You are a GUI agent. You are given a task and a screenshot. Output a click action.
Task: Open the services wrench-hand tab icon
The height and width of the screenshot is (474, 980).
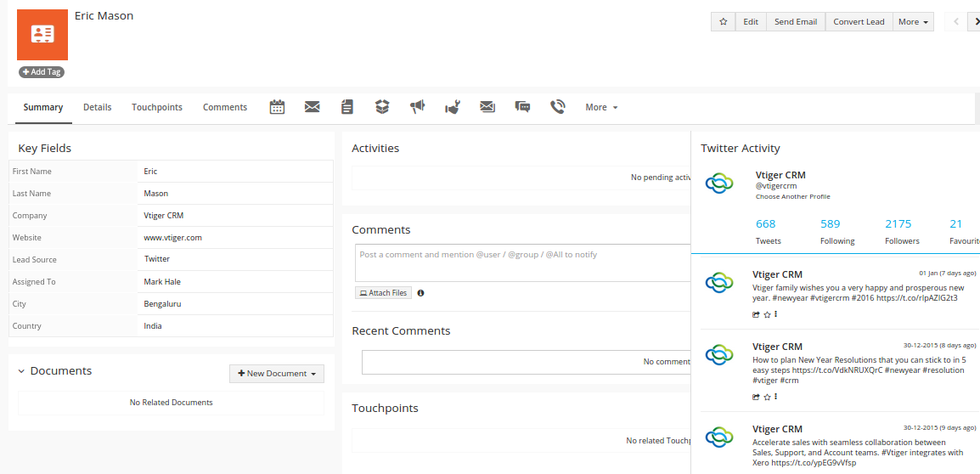coord(453,107)
